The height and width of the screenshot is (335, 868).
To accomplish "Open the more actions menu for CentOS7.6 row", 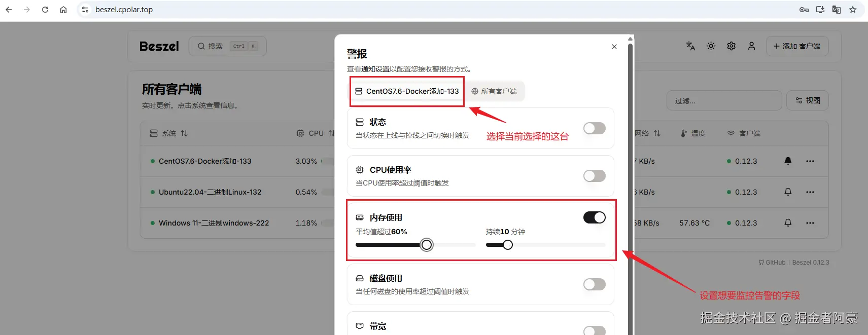I will coord(810,161).
